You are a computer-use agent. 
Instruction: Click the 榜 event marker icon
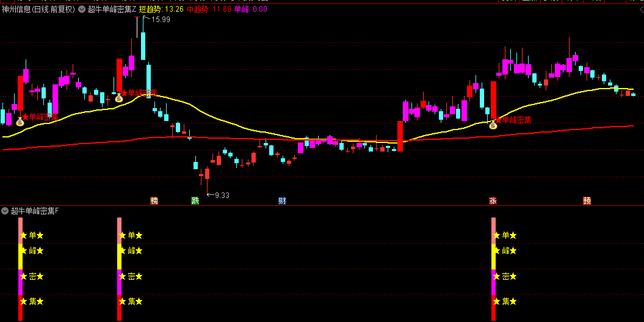pyautogui.click(x=154, y=201)
